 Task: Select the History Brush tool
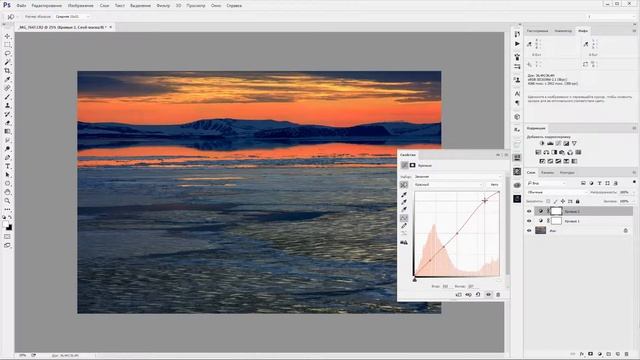point(7,114)
